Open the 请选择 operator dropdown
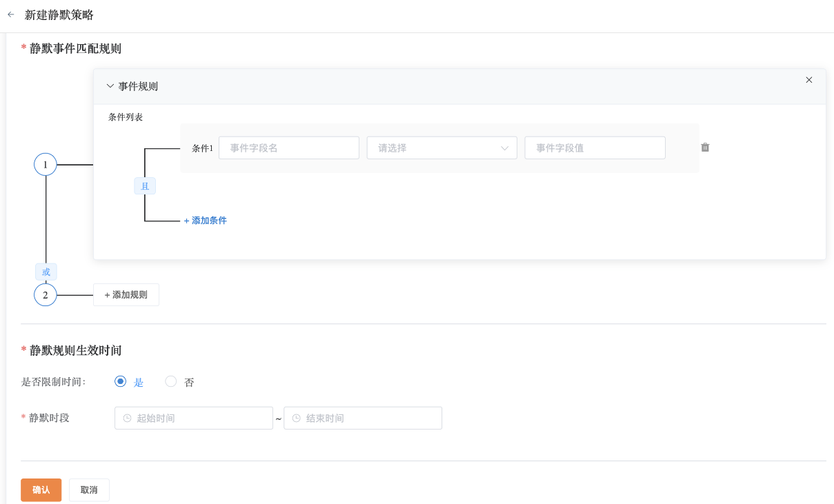Viewport: 834px width, 504px height. coord(441,148)
